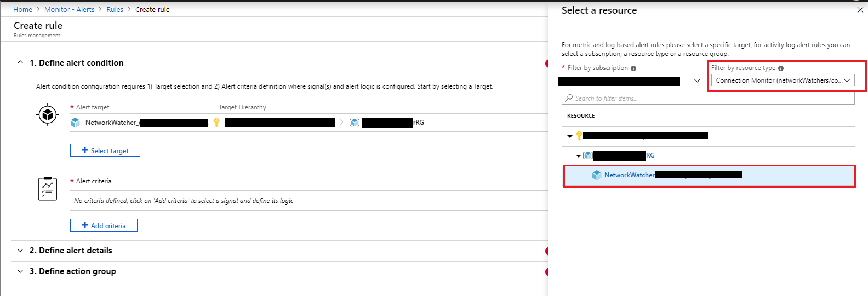Screen dimensions: 868x296
Task: Click the NetworkWatcher cube icon in alert target
Action: [x=76, y=123]
